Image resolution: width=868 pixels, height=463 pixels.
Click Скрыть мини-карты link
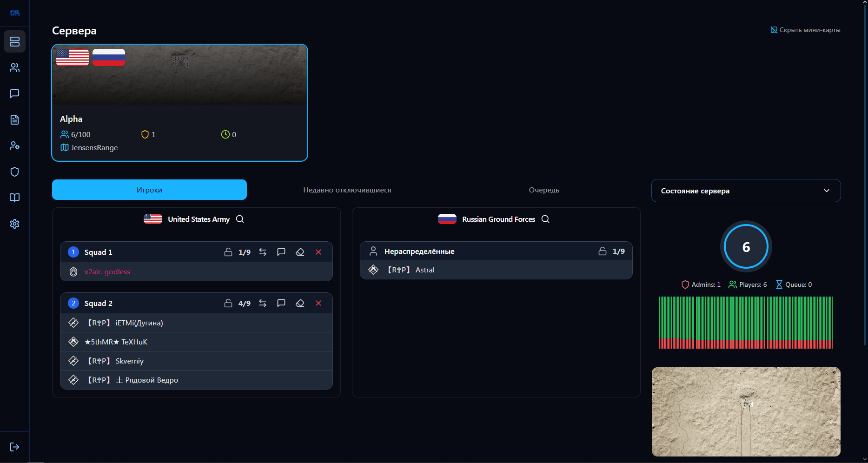click(805, 30)
